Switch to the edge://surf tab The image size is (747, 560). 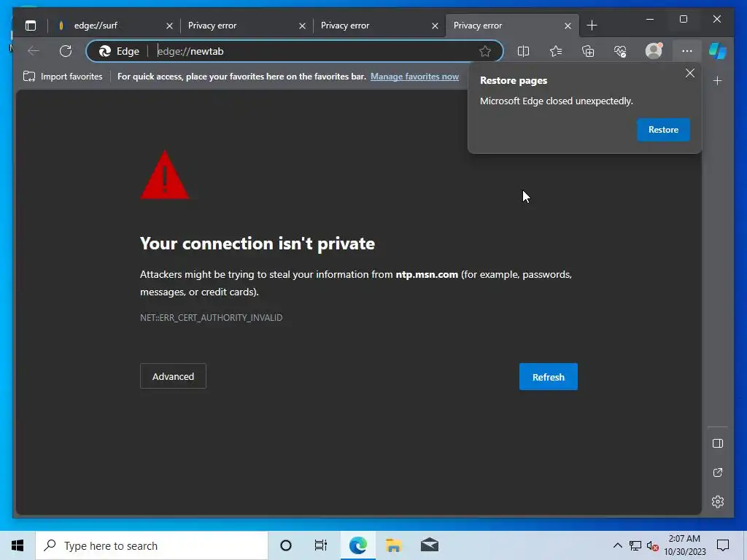coord(114,26)
